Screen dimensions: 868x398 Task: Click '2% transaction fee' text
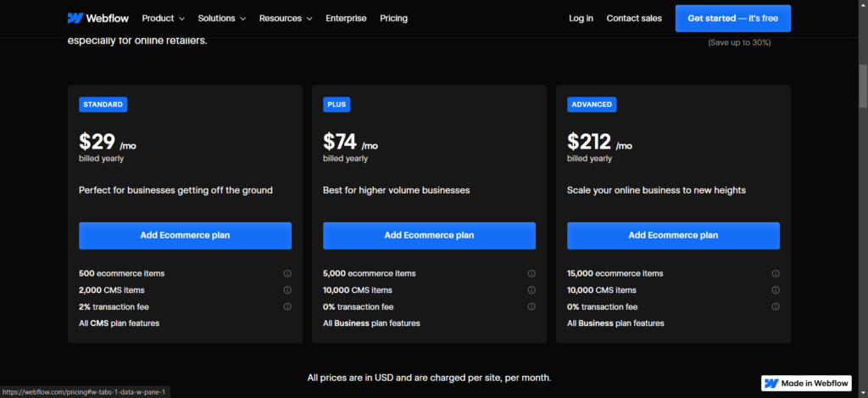point(114,306)
